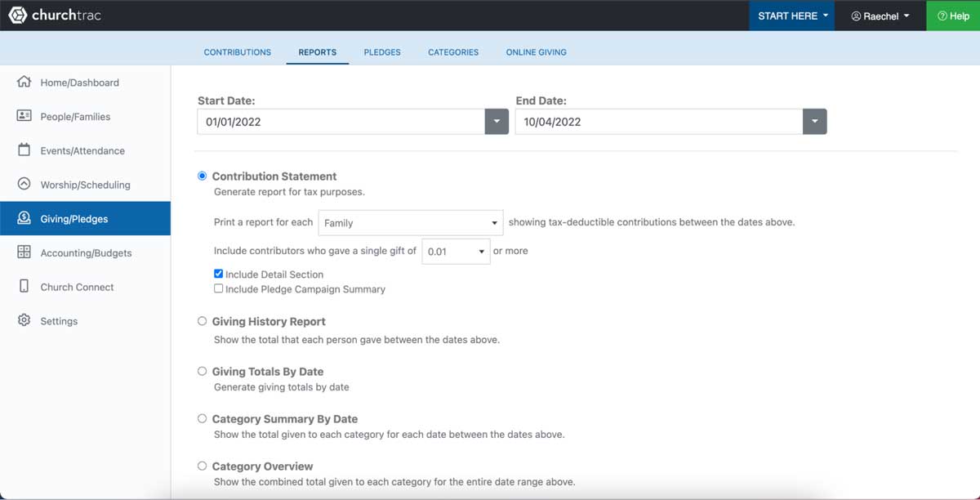This screenshot has height=500, width=980.
Task: Click the Worship/Scheduling clock icon
Action: coord(24,185)
